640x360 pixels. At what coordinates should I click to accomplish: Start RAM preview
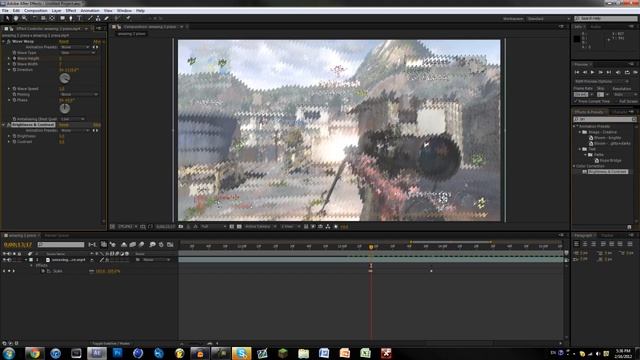pyautogui.click(x=635, y=72)
